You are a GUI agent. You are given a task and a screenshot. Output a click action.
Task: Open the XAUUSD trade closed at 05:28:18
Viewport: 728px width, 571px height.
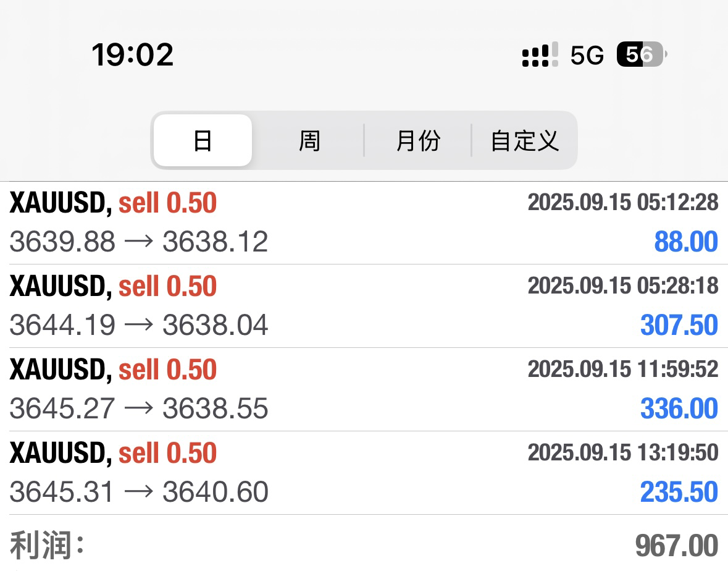tap(364, 306)
